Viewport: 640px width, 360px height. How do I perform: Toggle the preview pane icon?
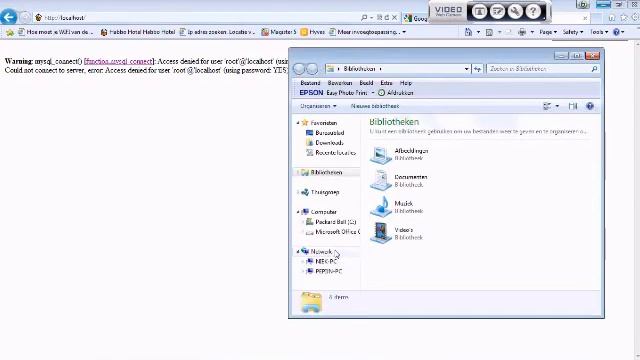click(573, 106)
